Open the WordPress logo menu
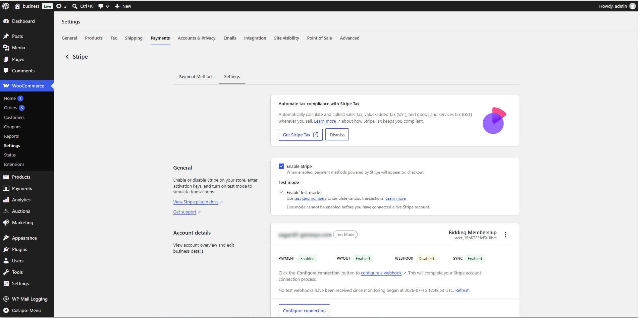 [6, 6]
